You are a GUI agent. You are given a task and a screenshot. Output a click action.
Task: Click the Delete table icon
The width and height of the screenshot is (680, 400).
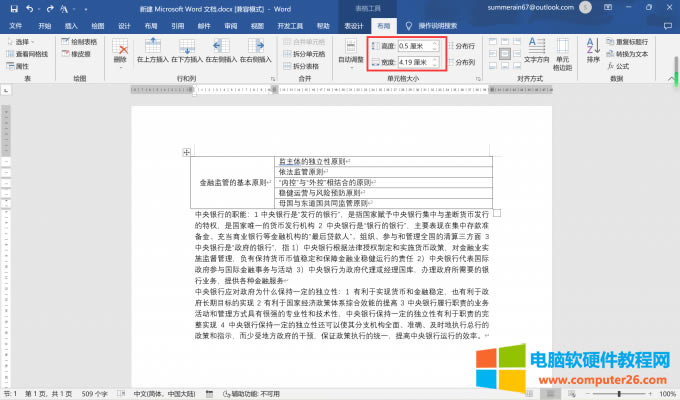click(x=120, y=50)
